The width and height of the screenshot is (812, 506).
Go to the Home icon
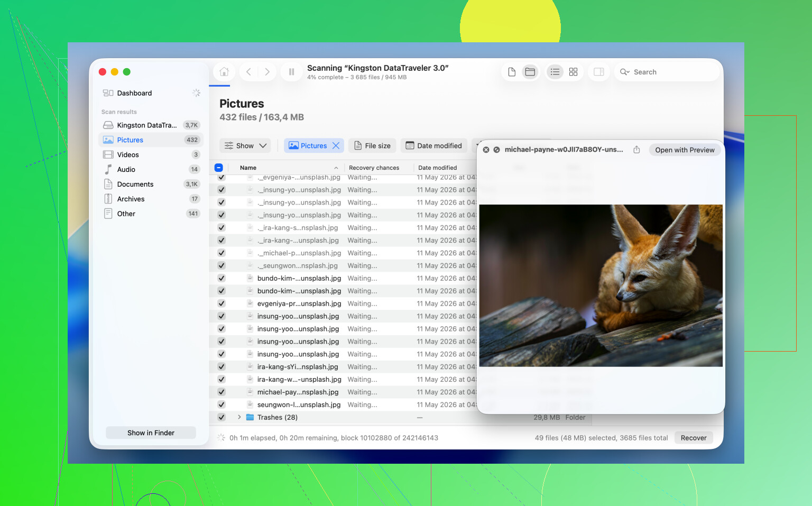click(224, 72)
